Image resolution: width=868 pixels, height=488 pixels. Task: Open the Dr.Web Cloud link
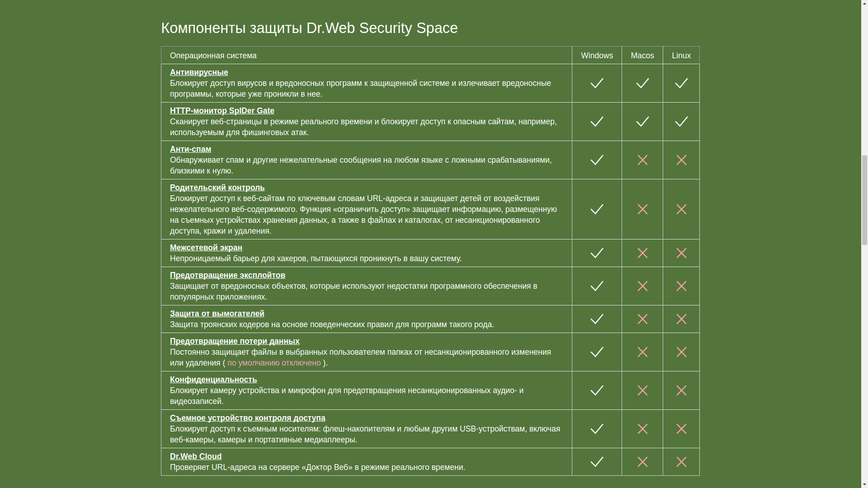click(x=195, y=456)
